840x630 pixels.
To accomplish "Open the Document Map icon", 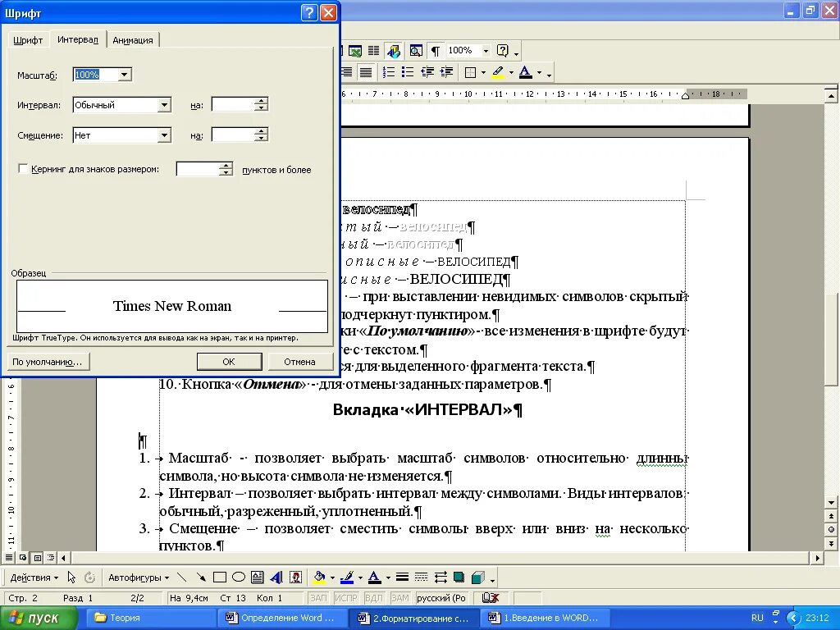I will pyautogui.click(x=416, y=51).
